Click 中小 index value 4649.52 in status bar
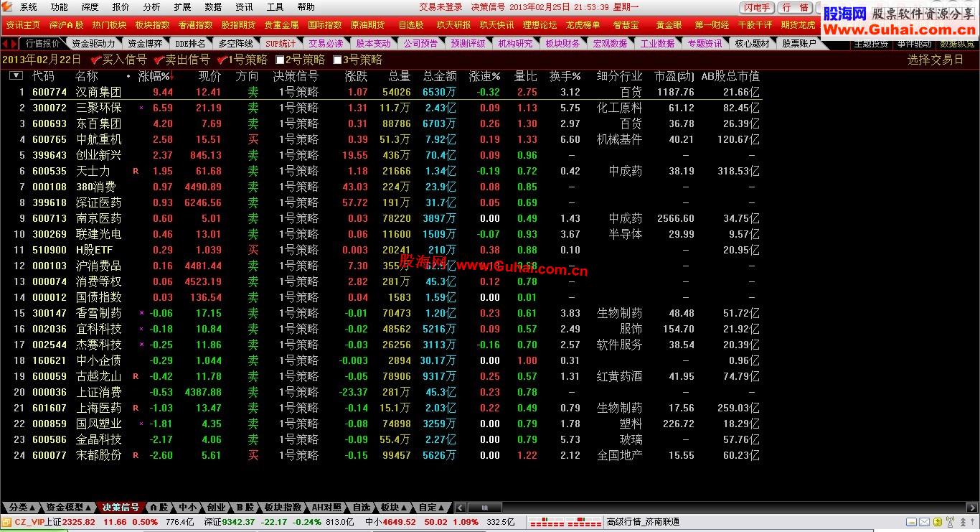 399,522
